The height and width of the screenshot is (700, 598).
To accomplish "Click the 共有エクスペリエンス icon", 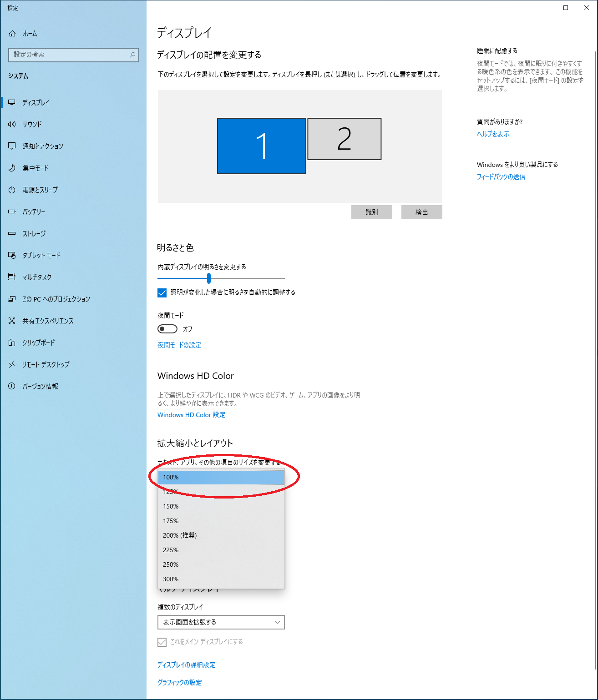I will pyautogui.click(x=12, y=321).
